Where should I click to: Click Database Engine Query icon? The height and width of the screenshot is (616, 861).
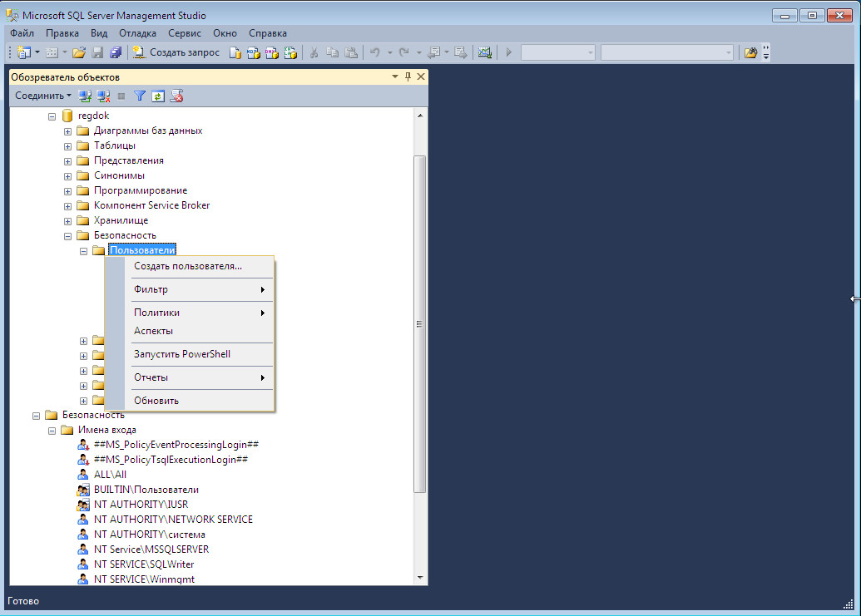[235, 52]
